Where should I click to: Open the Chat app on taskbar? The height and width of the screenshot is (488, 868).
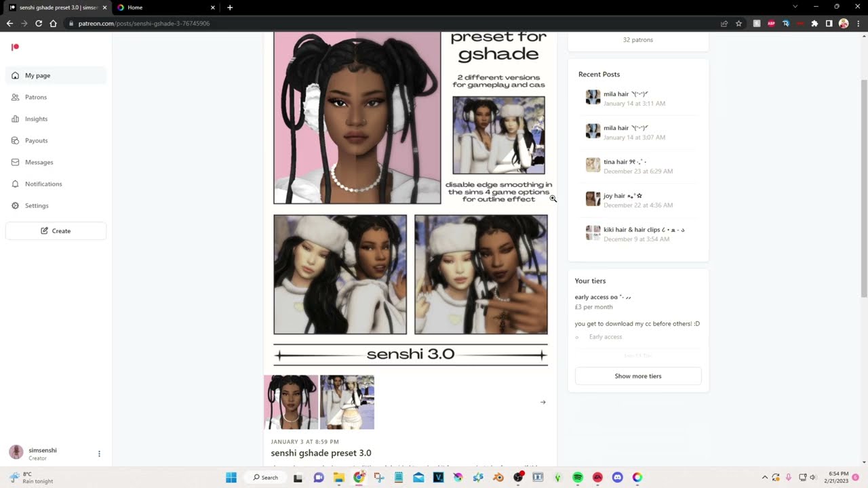[x=319, y=477]
